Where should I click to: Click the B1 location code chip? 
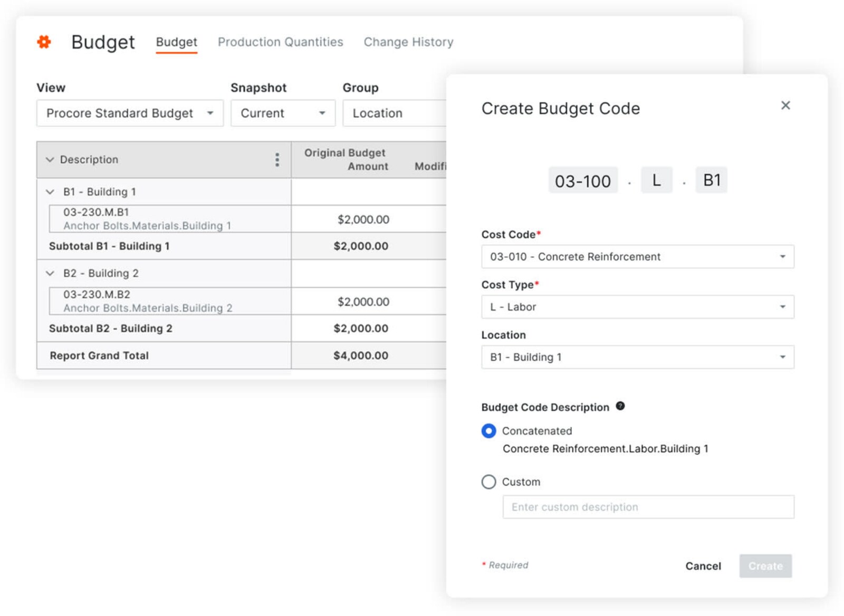point(712,180)
